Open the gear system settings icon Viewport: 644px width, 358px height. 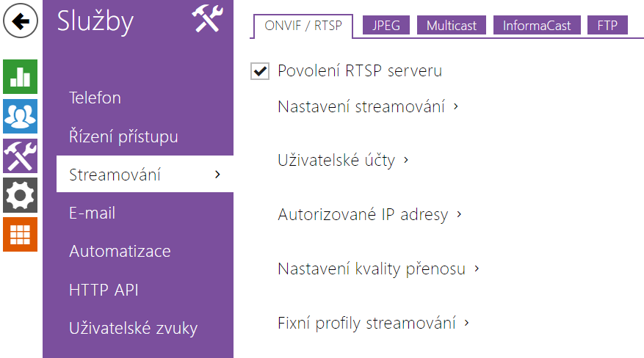[20, 195]
